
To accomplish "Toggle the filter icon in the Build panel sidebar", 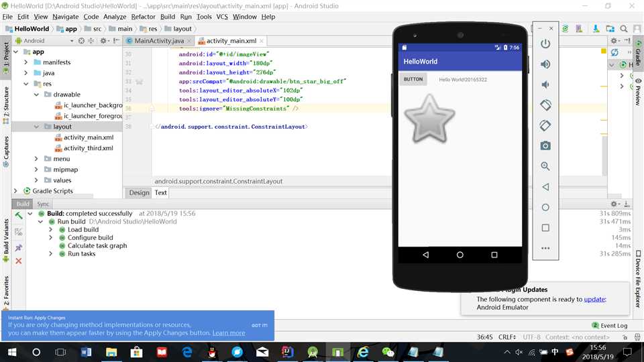I will (x=19, y=232).
